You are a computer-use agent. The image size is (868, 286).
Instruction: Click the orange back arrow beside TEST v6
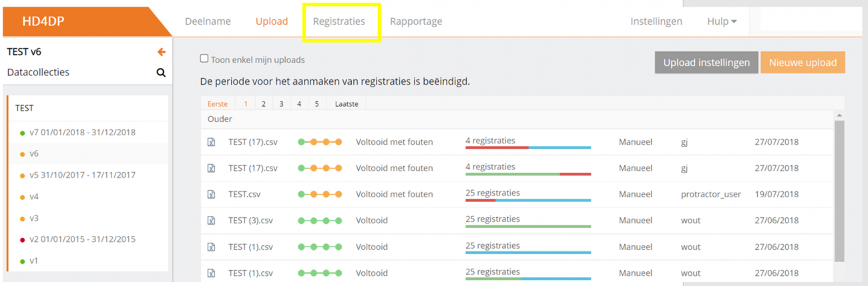pyautogui.click(x=161, y=52)
